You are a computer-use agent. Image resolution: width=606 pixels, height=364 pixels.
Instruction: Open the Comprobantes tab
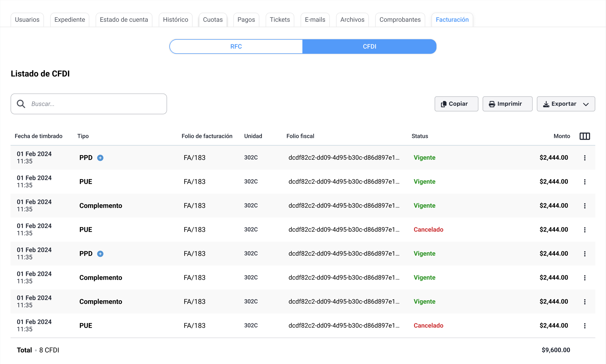(x=400, y=20)
